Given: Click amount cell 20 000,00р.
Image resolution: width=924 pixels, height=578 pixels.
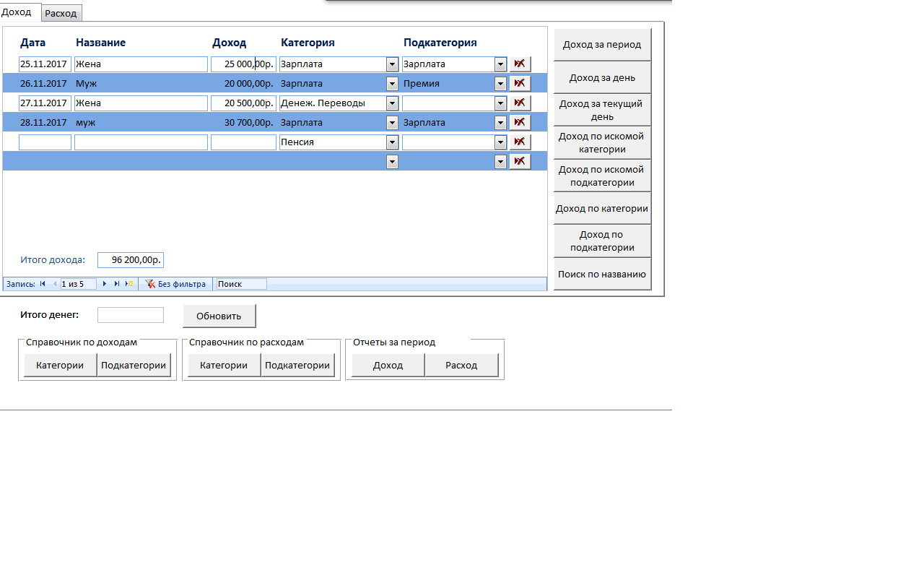Looking at the screenshot, I should click(243, 84).
